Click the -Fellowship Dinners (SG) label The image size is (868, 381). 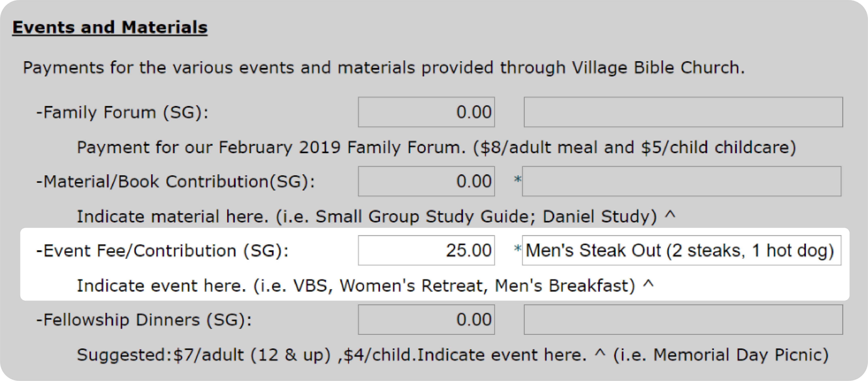(x=144, y=320)
